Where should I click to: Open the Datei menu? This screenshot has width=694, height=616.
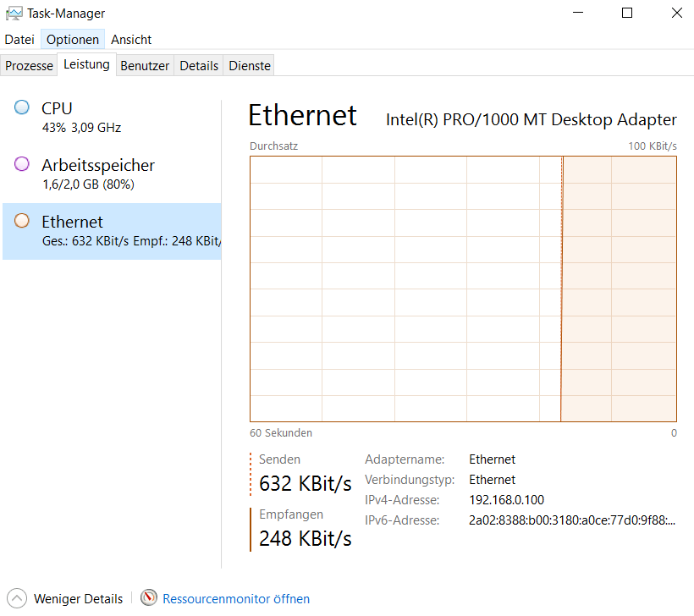point(19,40)
